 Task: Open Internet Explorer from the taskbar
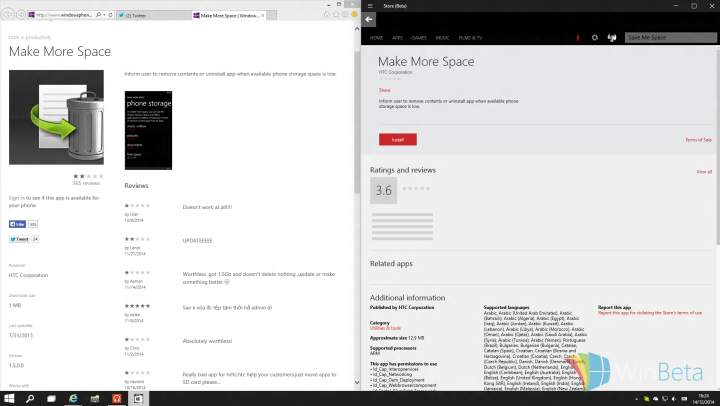pos(74,398)
